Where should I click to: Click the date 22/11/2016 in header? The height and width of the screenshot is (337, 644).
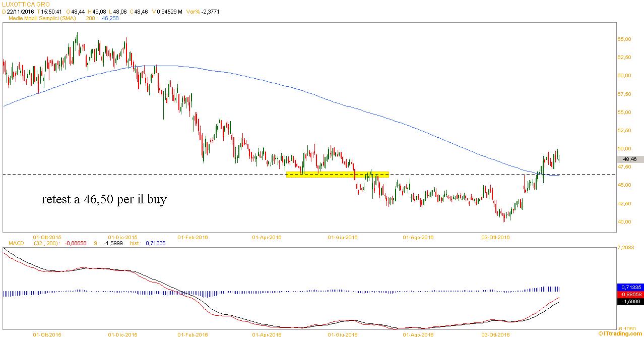tap(20, 11)
